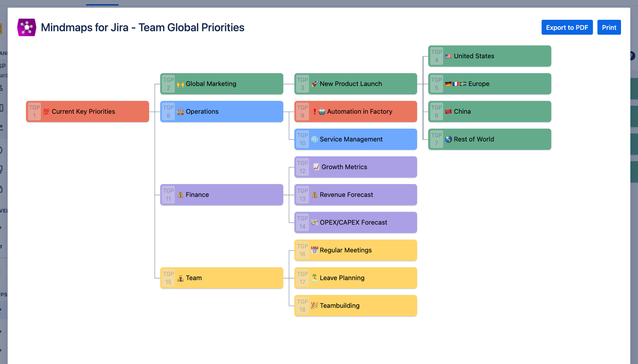Click the TGP 4 issue key badge
This screenshot has width=638, height=364.
pos(437,56)
